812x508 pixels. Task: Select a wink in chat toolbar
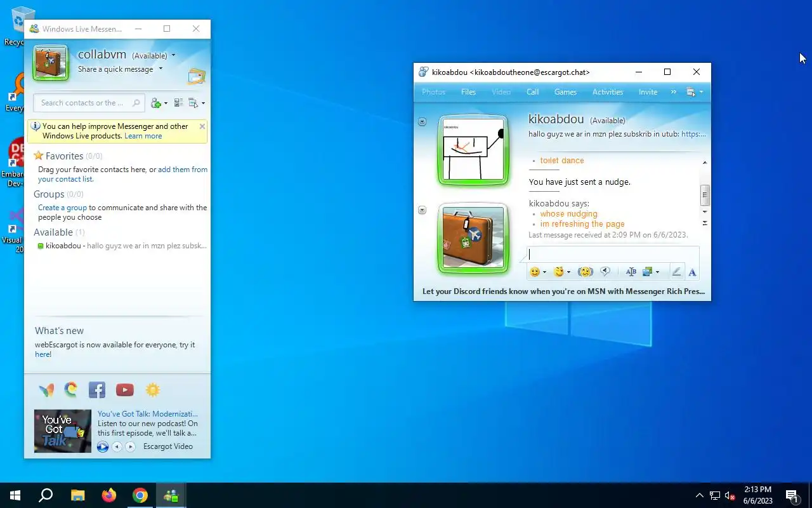pyautogui.click(x=558, y=272)
